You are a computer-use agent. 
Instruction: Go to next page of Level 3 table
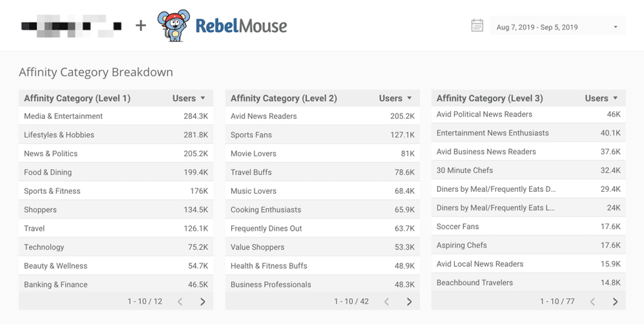coord(615,302)
